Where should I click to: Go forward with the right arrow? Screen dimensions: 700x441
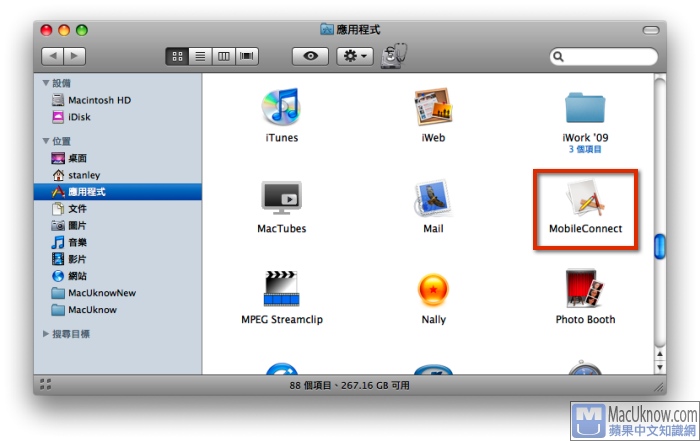[75, 56]
